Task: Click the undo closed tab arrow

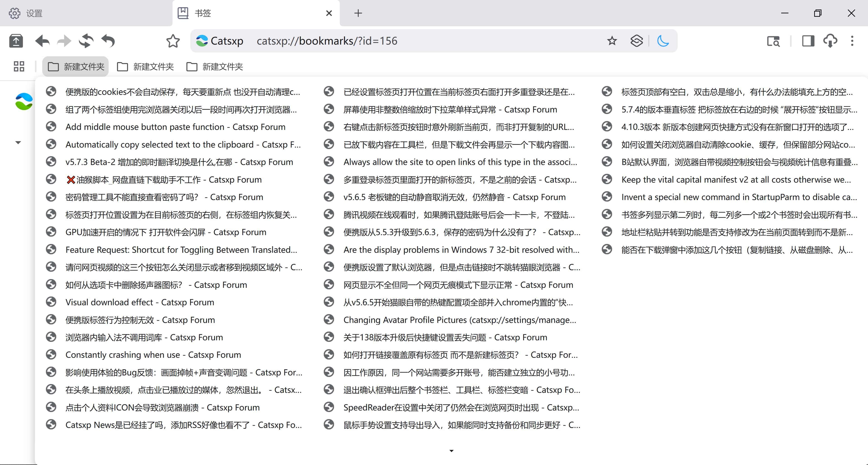Action: pos(108,41)
